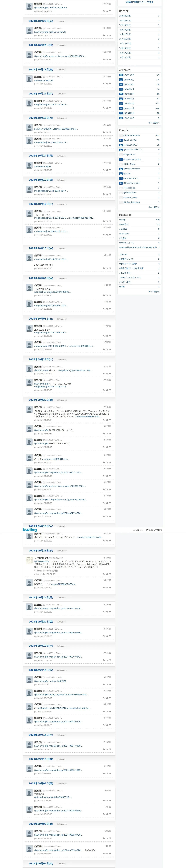Open 1年前の今日のツイートを見る link
Image resolution: width=186 pixels, height=868 pixels.
pos(139,2)
